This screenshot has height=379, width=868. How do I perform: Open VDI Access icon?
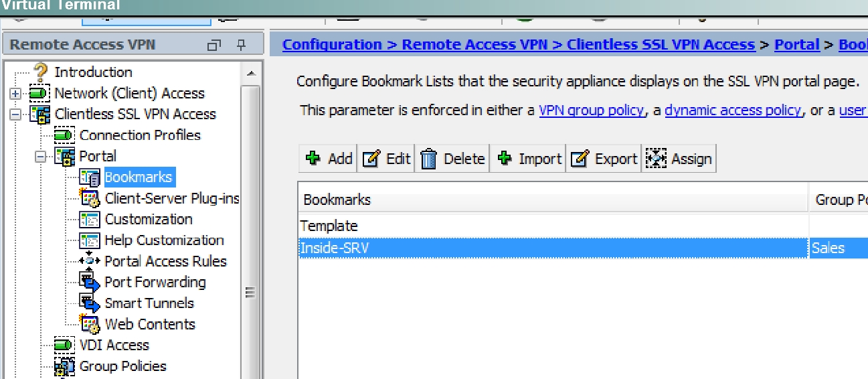[64, 345]
